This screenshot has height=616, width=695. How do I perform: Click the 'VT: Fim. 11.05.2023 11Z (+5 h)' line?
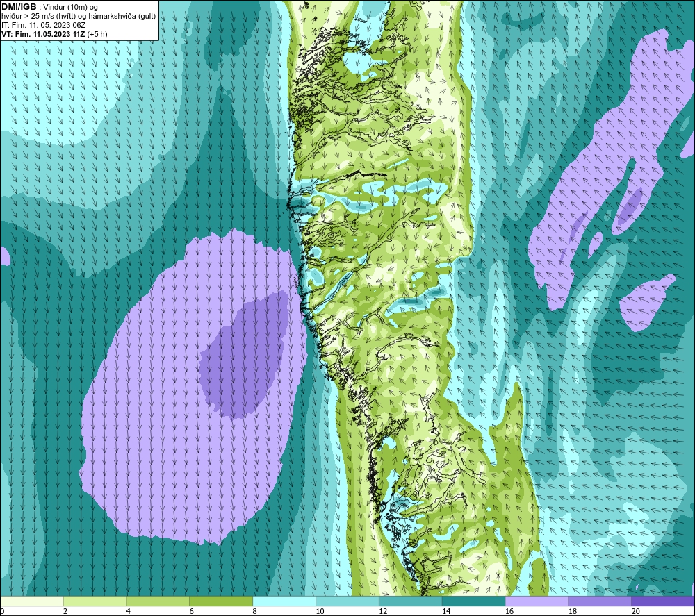click(54, 34)
